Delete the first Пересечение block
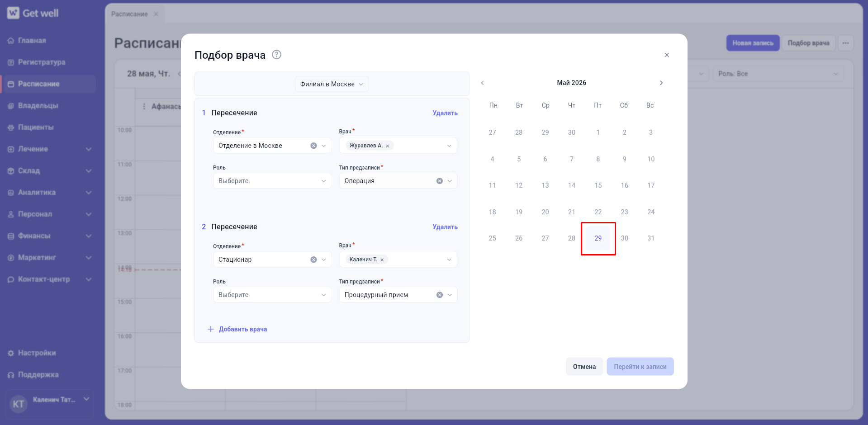868x425 pixels. pos(445,113)
